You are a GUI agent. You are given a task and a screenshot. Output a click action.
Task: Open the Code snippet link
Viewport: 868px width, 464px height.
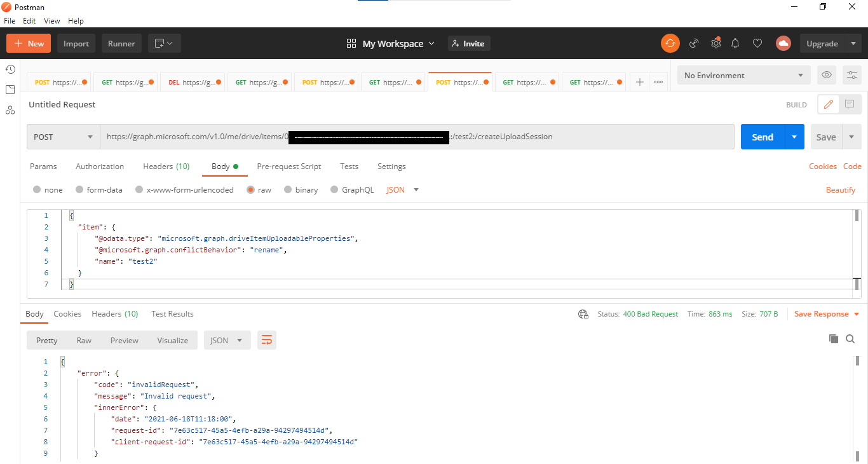point(852,166)
